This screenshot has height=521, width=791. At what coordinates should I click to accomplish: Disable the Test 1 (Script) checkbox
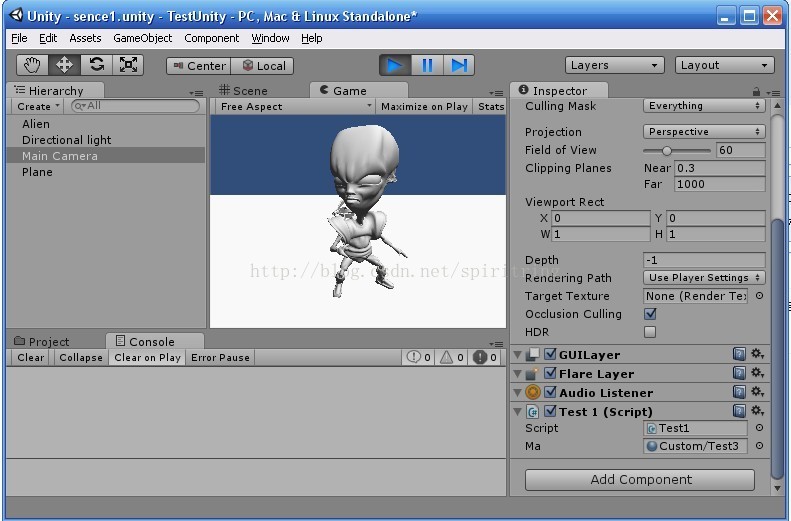550,411
